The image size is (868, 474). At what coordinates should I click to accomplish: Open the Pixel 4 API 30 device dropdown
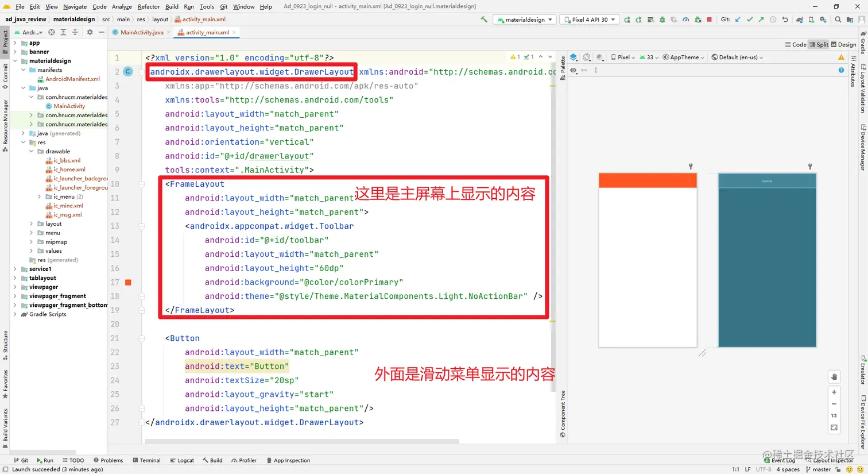pyautogui.click(x=590, y=20)
